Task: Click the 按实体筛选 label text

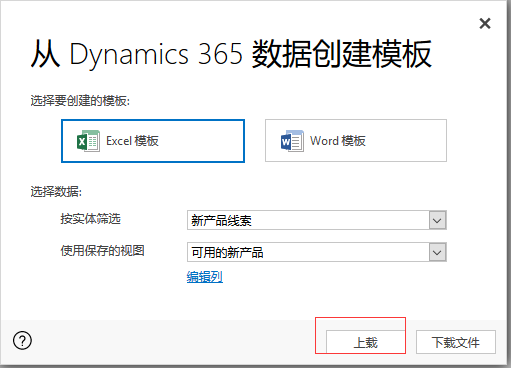Action: 90,219
